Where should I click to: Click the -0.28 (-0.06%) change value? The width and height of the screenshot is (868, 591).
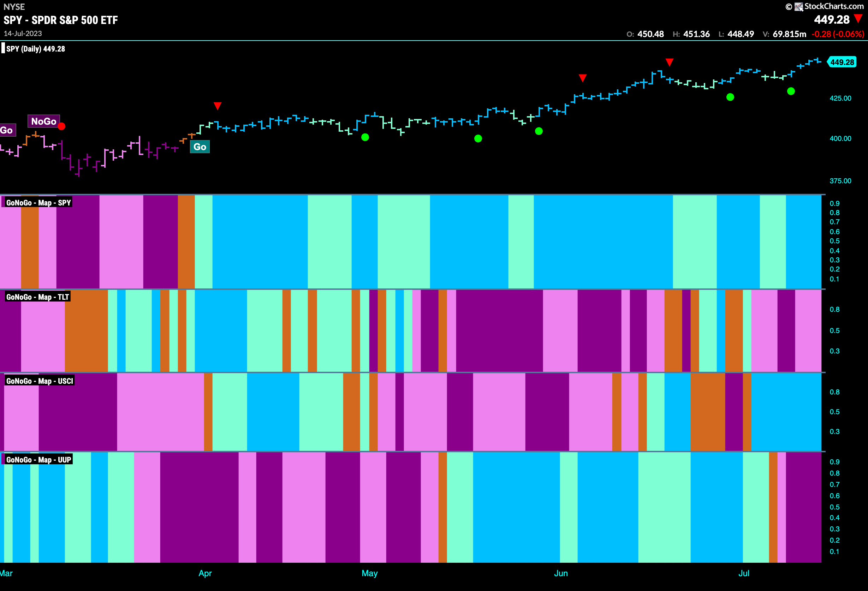pyautogui.click(x=838, y=34)
